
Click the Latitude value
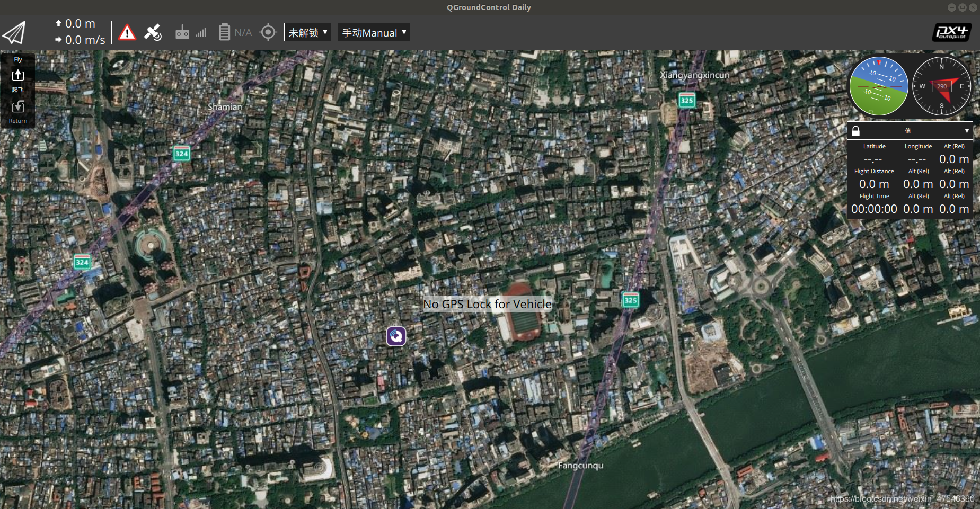point(873,159)
